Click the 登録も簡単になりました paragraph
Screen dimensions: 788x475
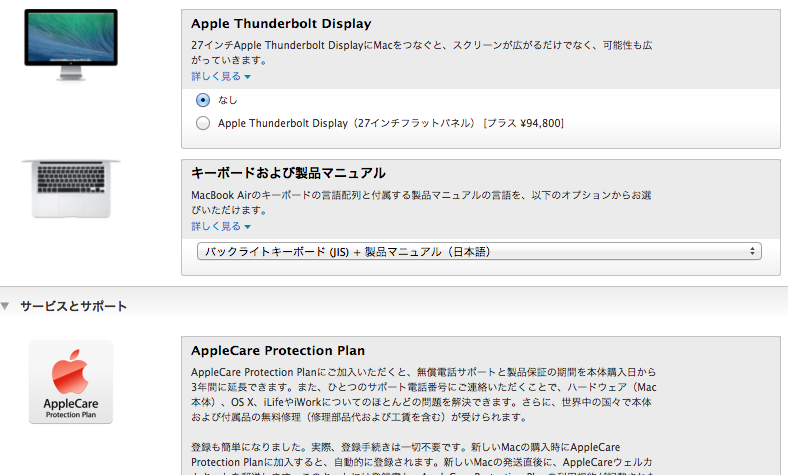tap(422, 458)
